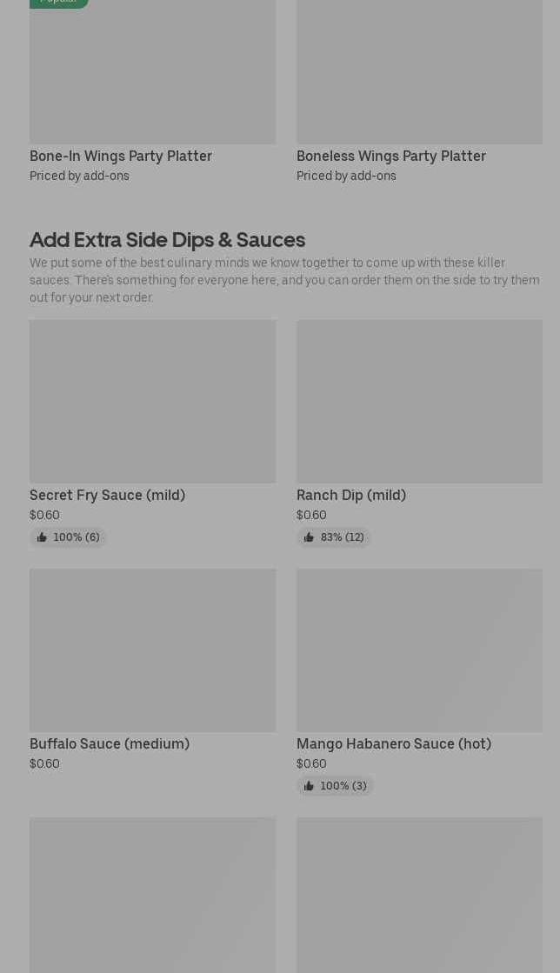The image size is (560, 973).
Task: Click the 100% (6) rating text
Action: tap(76, 537)
